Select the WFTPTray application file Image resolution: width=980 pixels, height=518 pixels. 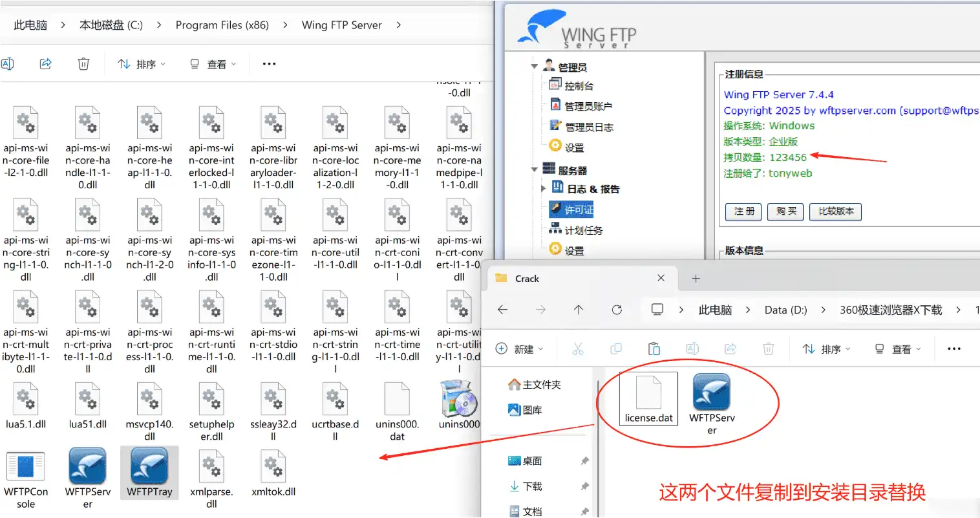[x=149, y=473]
